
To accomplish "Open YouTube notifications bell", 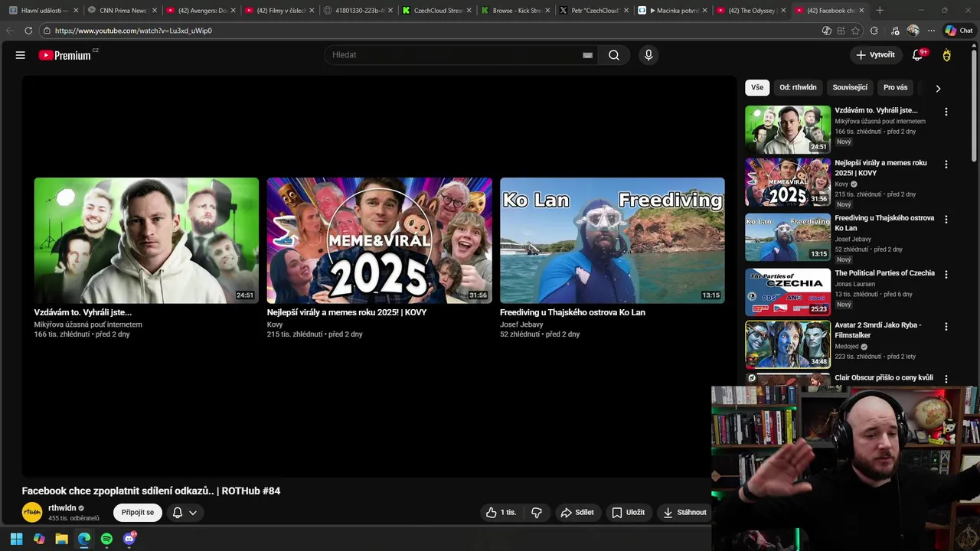I will (917, 55).
